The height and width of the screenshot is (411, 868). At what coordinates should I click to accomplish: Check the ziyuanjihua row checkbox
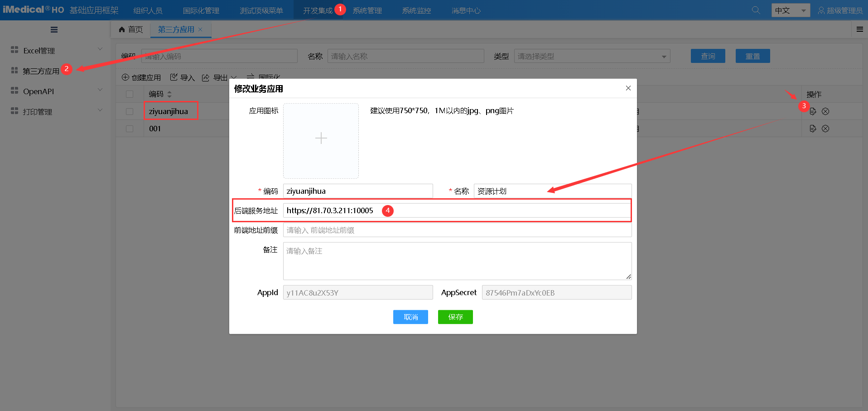click(x=130, y=111)
